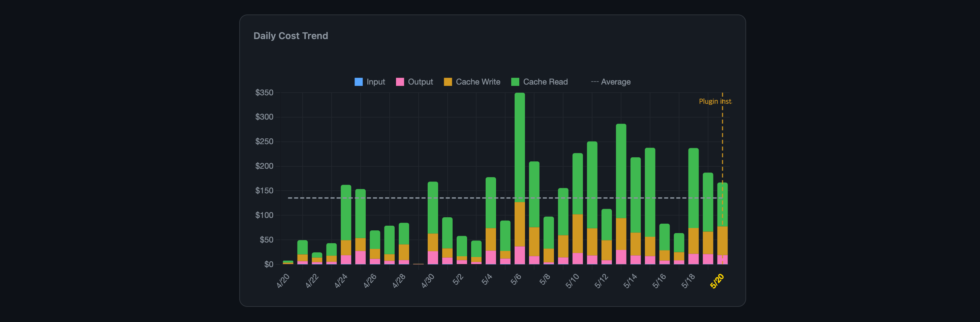Screen dimensions: 980x322
Task: Click the 4/24 bar's green segment
Action: (346, 213)
